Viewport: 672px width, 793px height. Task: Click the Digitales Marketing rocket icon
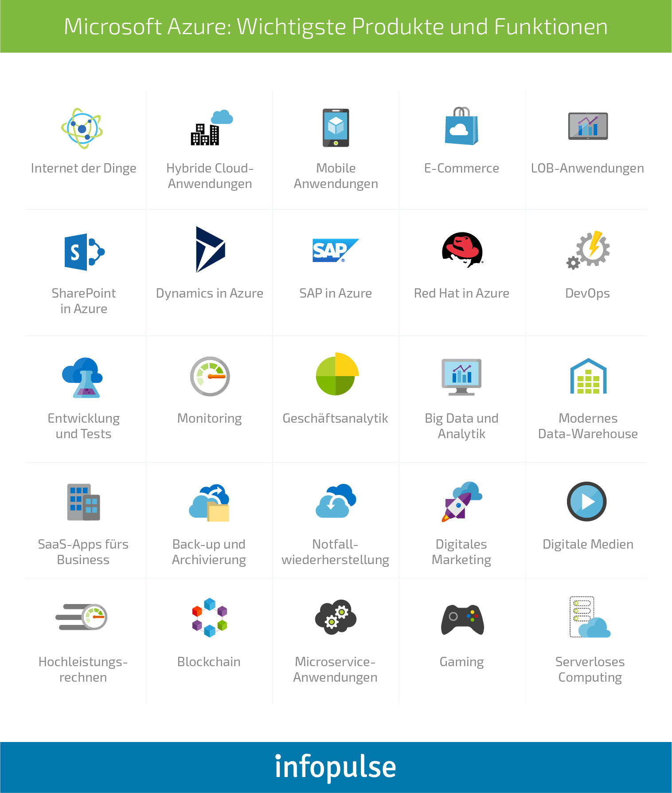(x=462, y=502)
